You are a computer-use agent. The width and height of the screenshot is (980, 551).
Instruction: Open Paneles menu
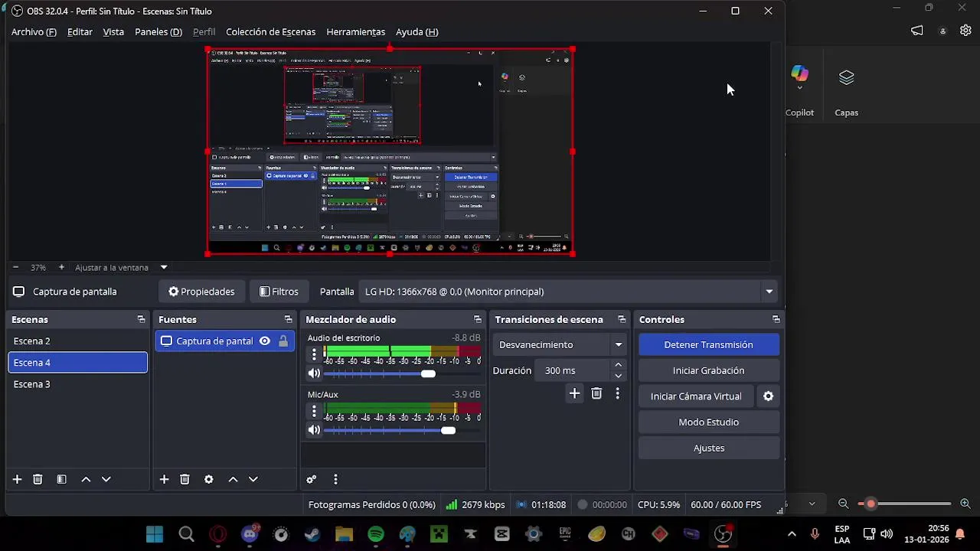pyautogui.click(x=158, y=32)
